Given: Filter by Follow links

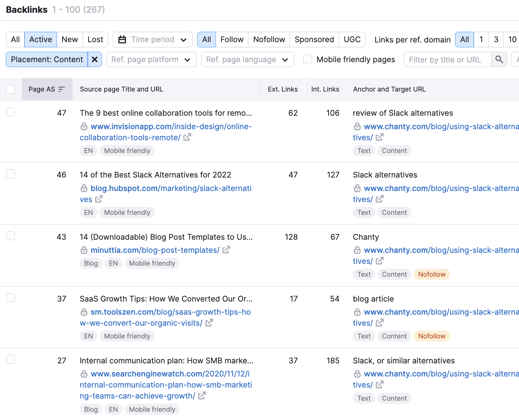Looking at the screenshot, I should (x=232, y=39).
